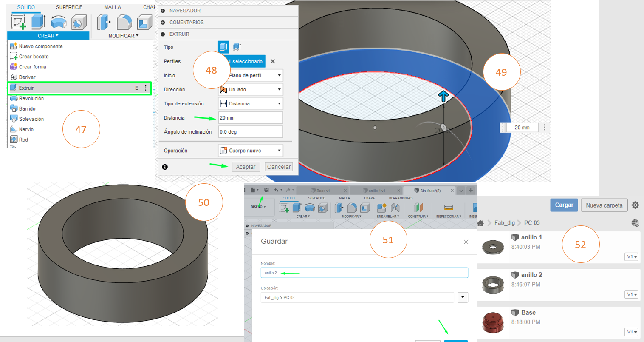The width and height of the screenshot is (644, 342).
Task: Select the MALLA tab above the CREAR menu
Action: [113, 7]
